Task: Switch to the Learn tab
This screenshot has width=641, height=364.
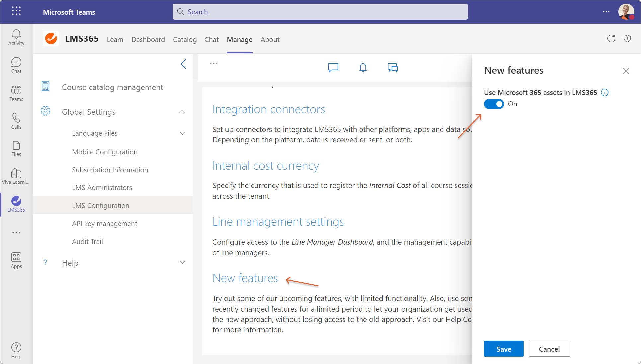Action: (115, 39)
